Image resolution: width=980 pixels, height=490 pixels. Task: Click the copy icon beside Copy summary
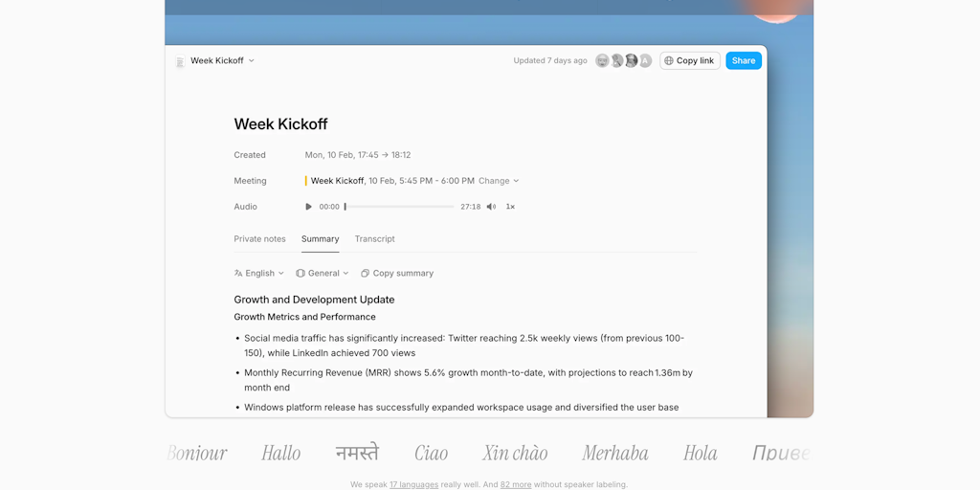pyautogui.click(x=365, y=274)
